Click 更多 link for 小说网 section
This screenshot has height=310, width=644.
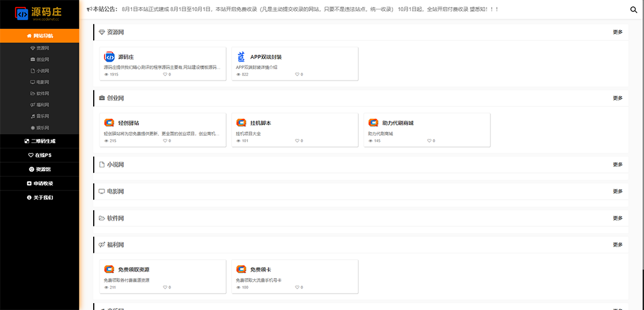pyautogui.click(x=618, y=165)
